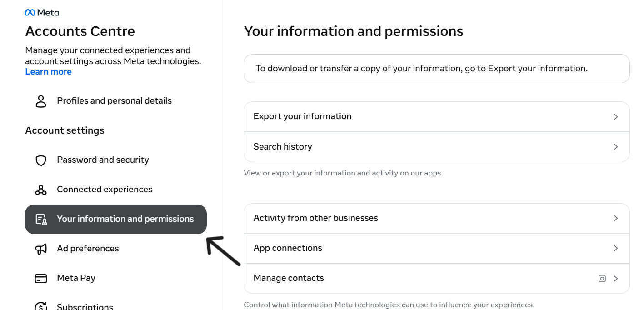644x310 pixels.
Task: Expand the Search history chevron
Action: 616,147
